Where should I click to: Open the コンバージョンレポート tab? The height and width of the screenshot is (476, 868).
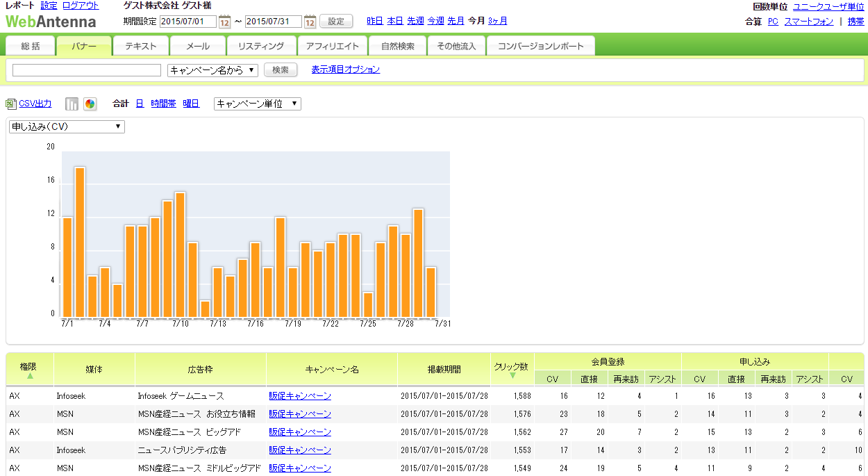click(541, 47)
